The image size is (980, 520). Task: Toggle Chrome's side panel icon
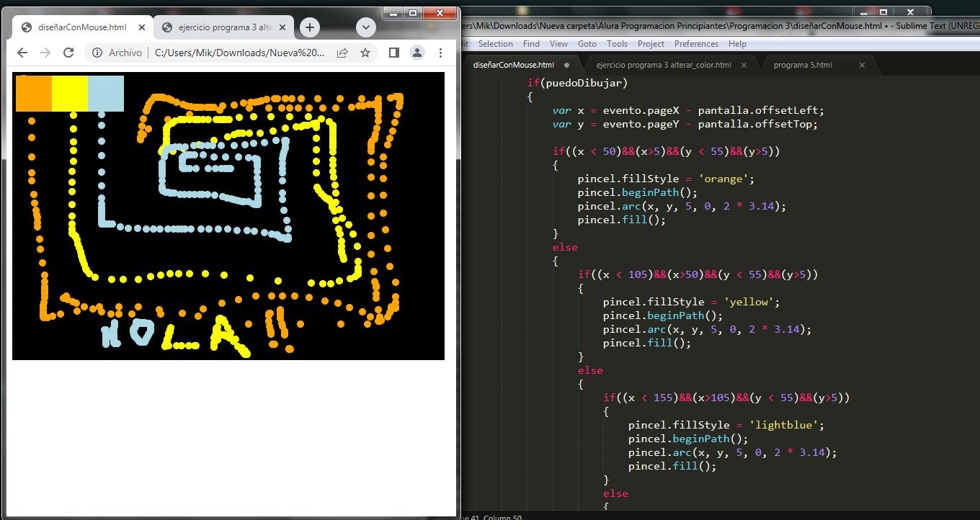pyautogui.click(x=393, y=53)
